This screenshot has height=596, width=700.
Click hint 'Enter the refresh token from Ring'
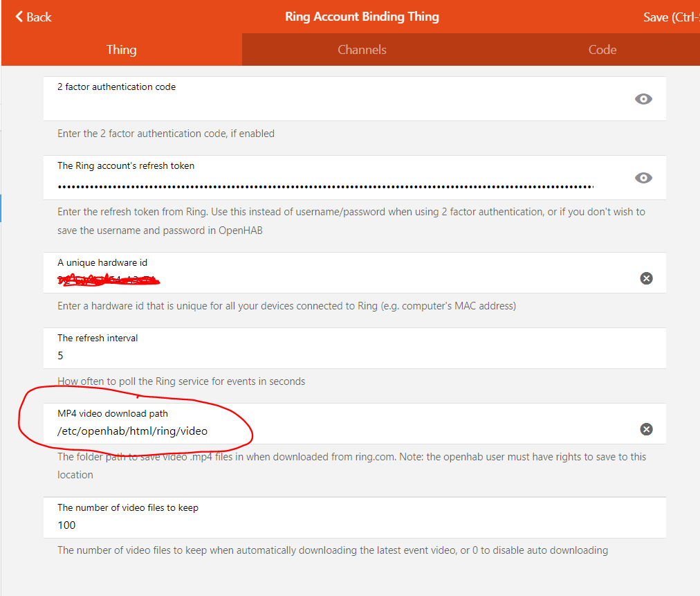point(351,221)
